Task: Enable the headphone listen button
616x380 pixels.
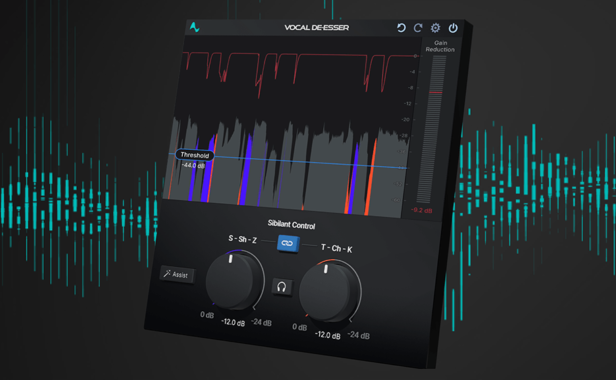Action: click(x=282, y=287)
